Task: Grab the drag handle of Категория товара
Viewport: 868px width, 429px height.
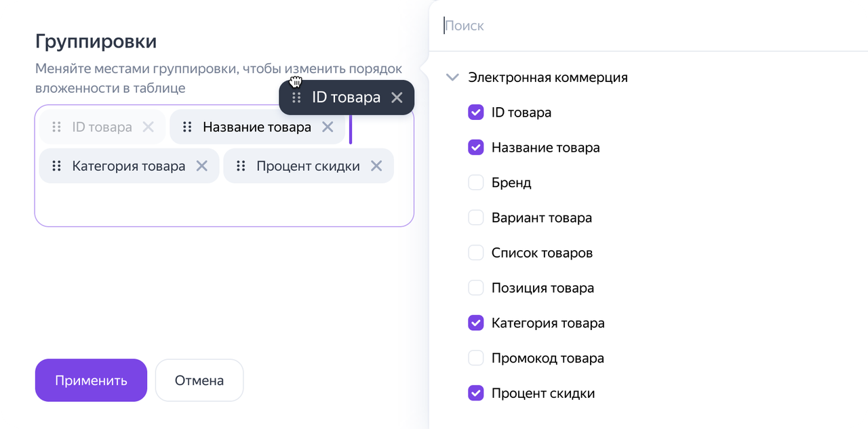Action: [x=57, y=166]
